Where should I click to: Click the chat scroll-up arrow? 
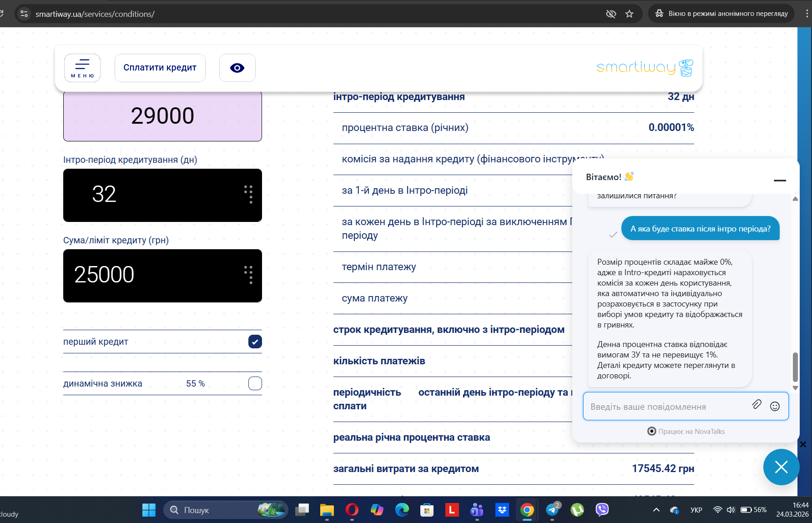coord(795,199)
